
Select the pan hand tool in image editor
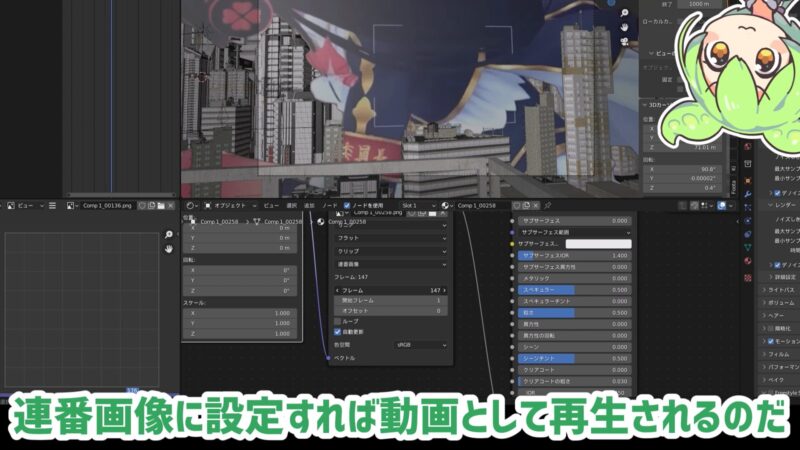pyautogui.click(x=169, y=248)
